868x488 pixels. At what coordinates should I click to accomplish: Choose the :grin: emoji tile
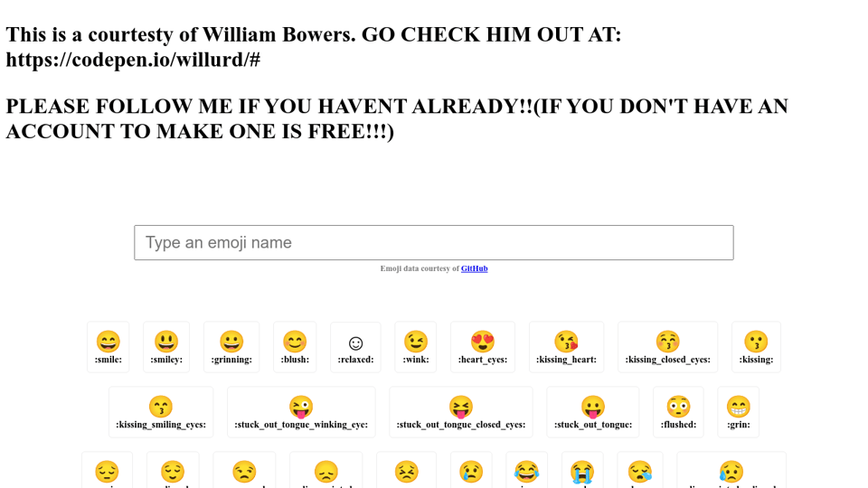pyautogui.click(x=738, y=412)
